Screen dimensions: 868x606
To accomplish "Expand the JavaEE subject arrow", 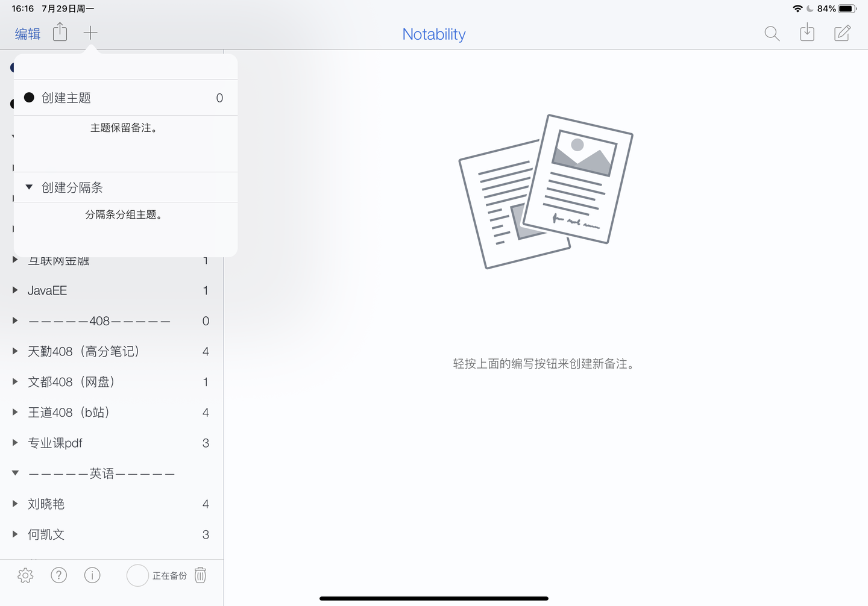I will point(15,290).
